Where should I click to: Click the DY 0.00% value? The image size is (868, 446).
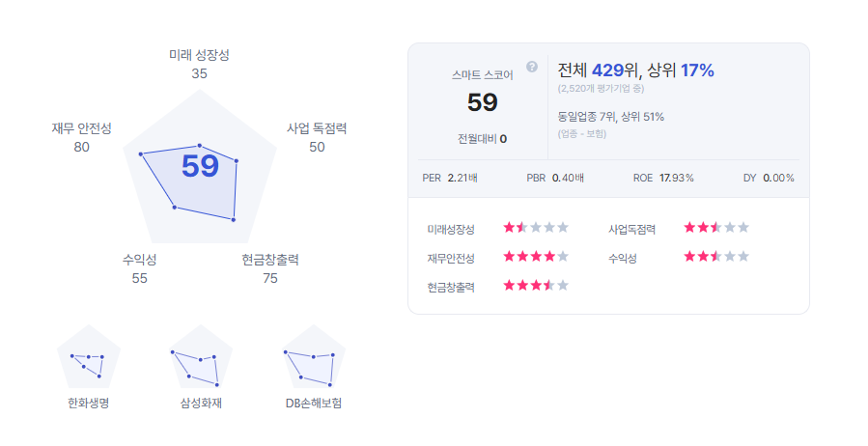[769, 179]
